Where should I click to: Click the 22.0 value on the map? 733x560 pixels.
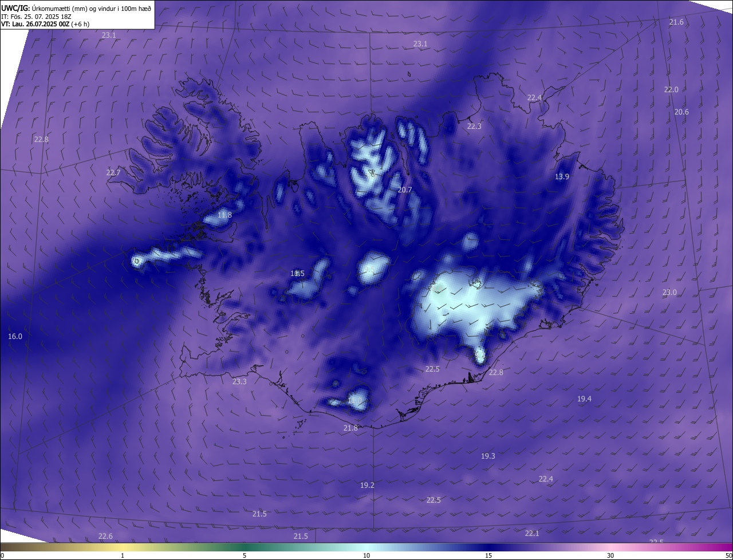[671, 89]
